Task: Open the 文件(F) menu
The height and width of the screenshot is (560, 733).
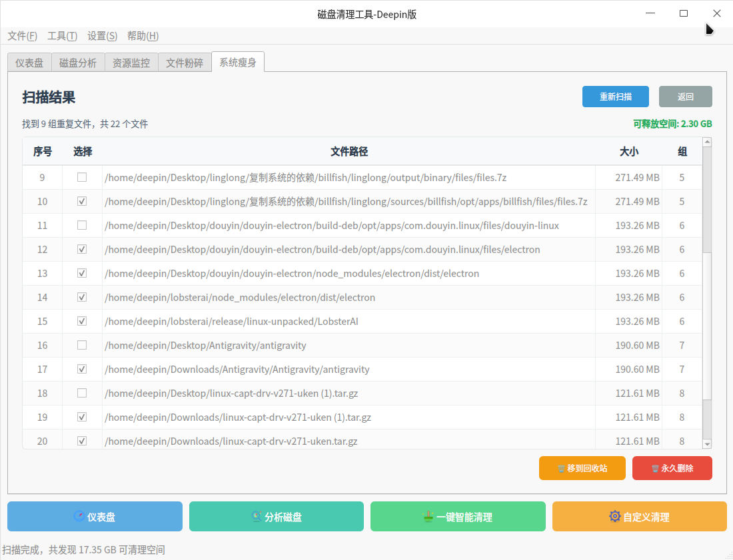Action: pyautogui.click(x=22, y=36)
